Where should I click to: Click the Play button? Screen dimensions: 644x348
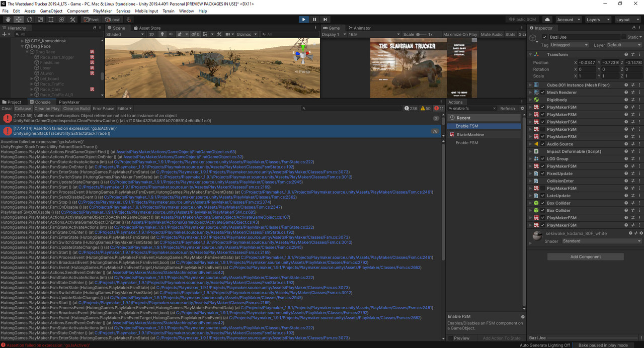click(303, 20)
